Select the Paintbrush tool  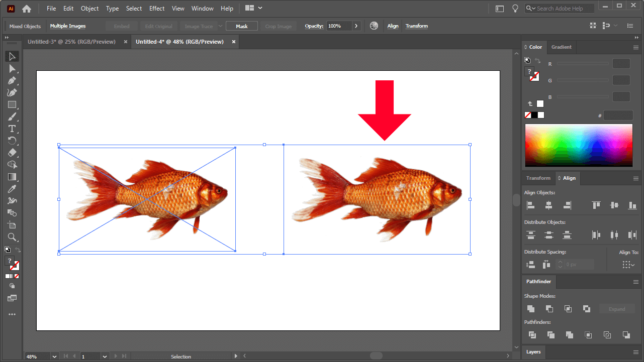(12, 117)
